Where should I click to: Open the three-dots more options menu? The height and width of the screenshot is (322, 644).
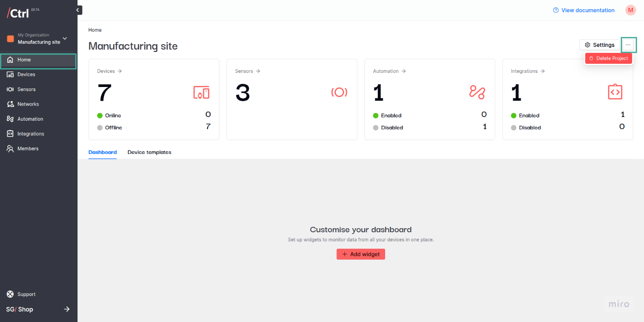click(x=628, y=45)
